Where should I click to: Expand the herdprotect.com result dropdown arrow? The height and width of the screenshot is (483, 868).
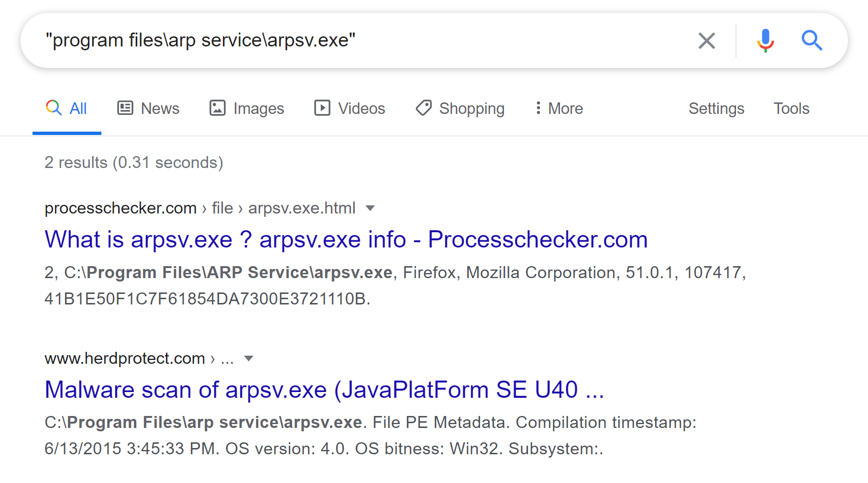[248, 359]
